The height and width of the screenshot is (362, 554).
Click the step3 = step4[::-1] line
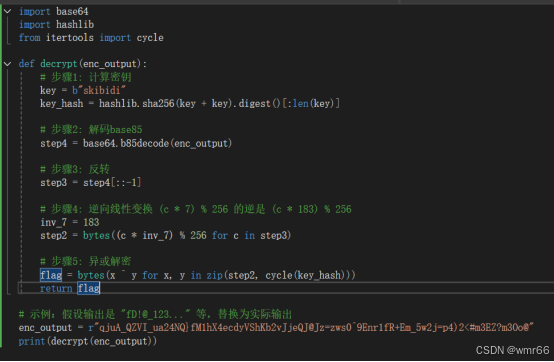[90, 183]
